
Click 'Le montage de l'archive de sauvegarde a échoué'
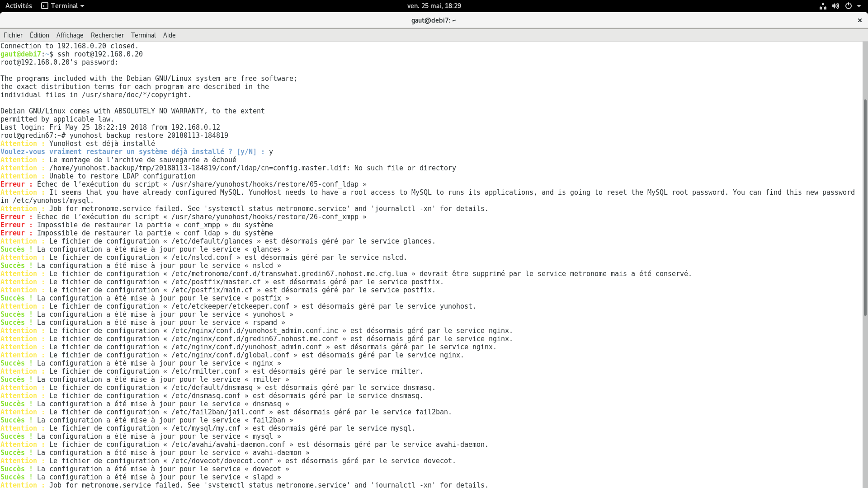click(143, 160)
